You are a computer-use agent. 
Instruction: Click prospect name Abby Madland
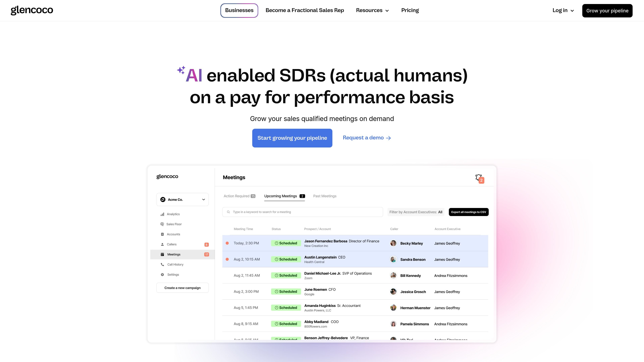click(316, 322)
